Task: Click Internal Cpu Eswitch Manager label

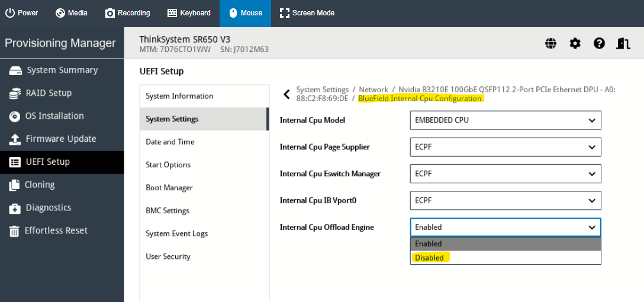Action: coord(330,174)
